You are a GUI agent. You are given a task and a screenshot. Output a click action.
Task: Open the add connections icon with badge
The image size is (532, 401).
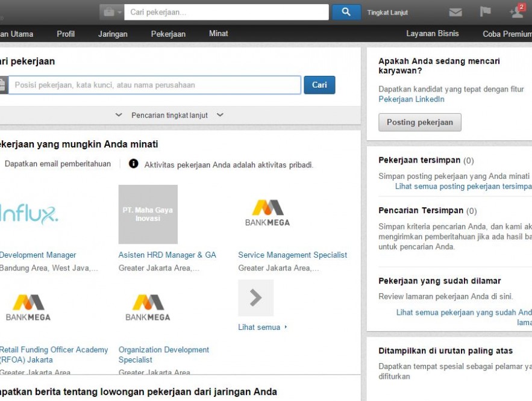[517, 11]
